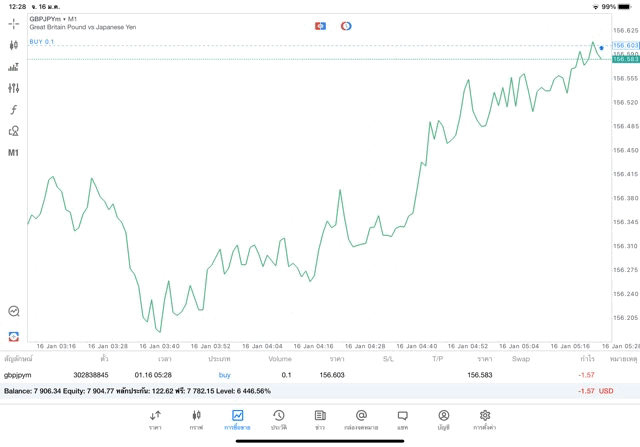Switch to the chart (กราฟ) tab

(196, 420)
